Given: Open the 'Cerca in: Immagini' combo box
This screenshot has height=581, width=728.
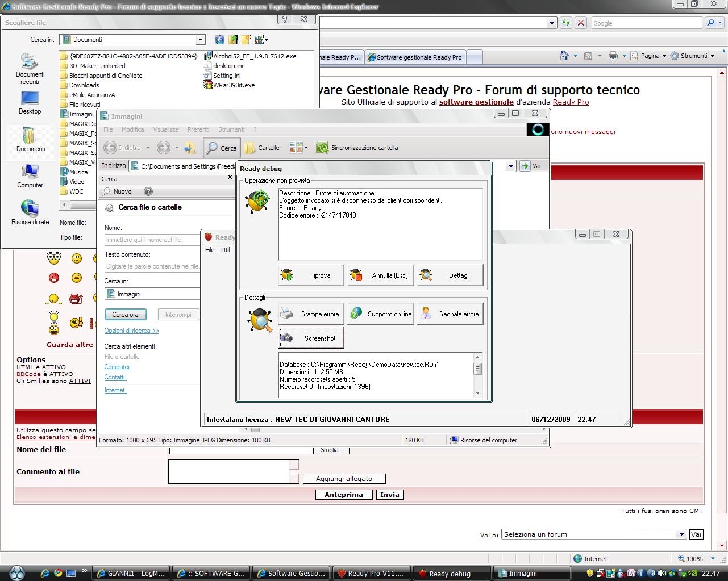Looking at the screenshot, I should (152, 294).
